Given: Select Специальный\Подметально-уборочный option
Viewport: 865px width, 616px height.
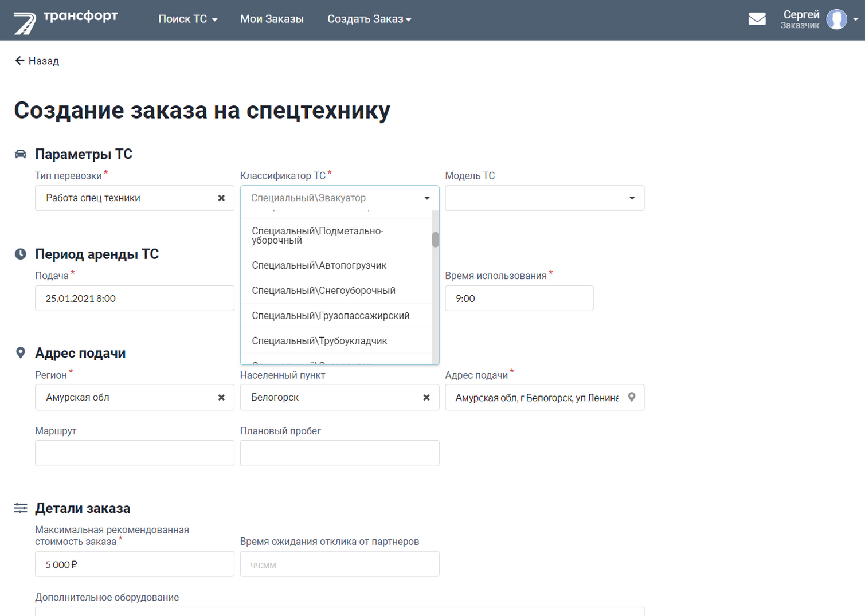Looking at the screenshot, I should [x=336, y=236].
